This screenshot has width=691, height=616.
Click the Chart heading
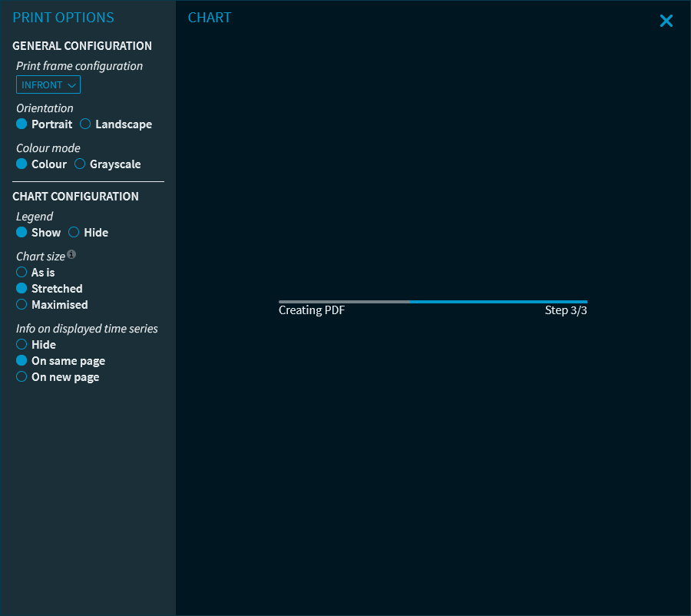(x=210, y=18)
